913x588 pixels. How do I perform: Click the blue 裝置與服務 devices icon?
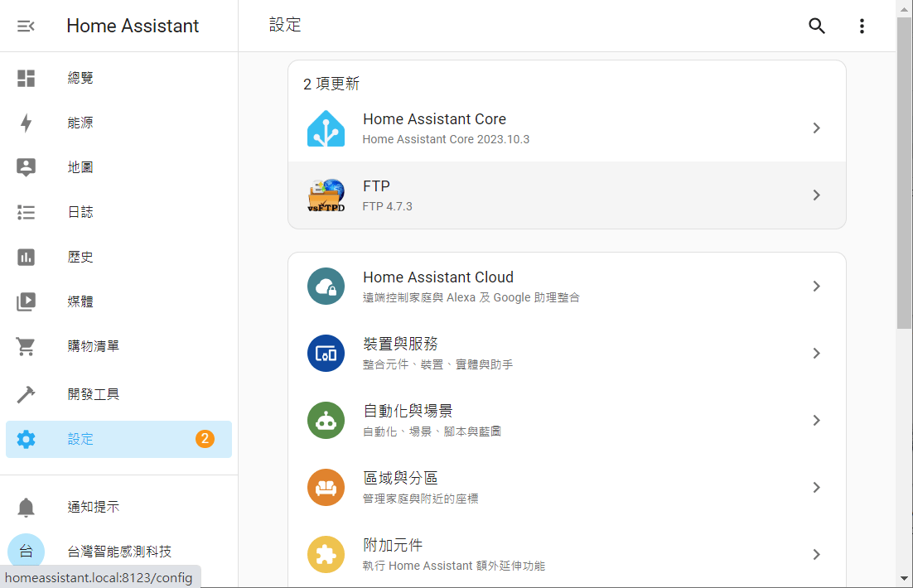pos(326,354)
